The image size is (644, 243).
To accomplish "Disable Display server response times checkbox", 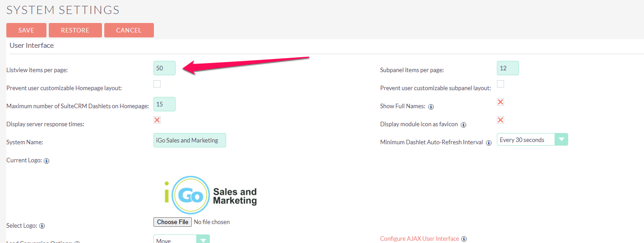I will (x=157, y=120).
